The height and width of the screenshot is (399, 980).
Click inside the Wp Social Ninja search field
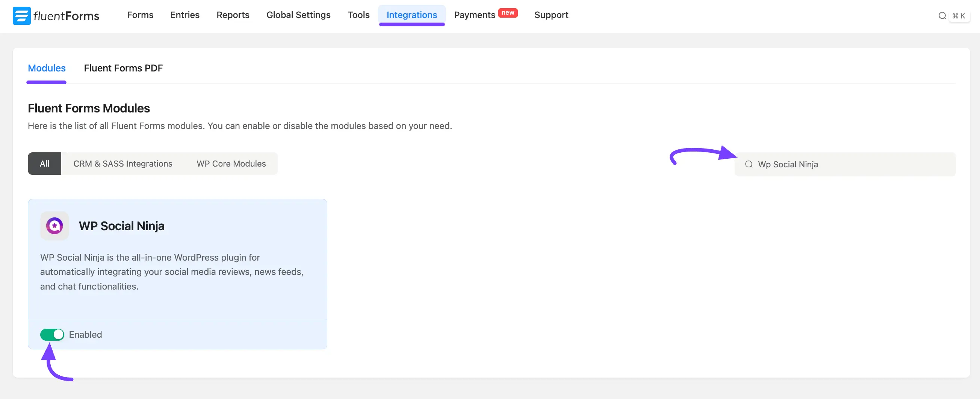point(818,164)
